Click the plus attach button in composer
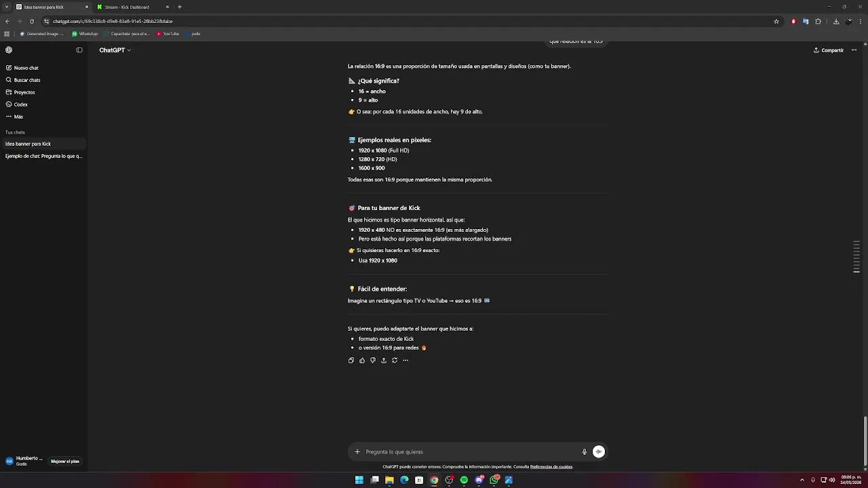Screen dimensions: 868x488 (357, 452)
